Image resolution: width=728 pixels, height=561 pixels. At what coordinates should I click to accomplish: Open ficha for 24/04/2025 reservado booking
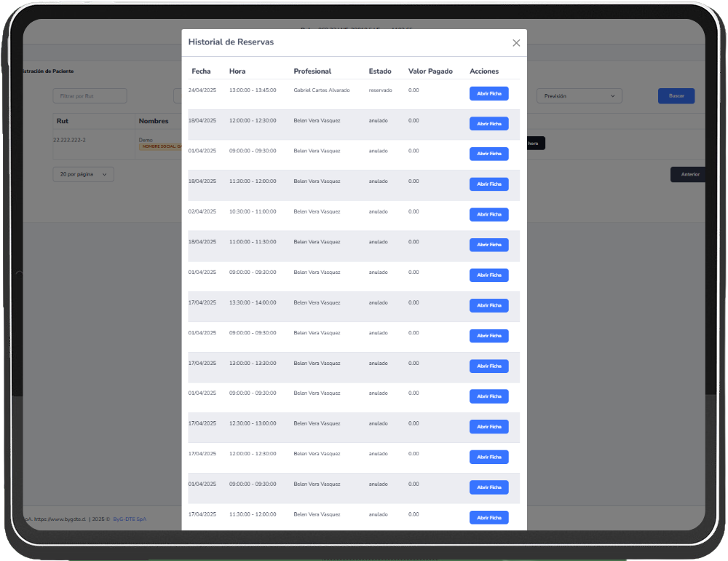pos(488,93)
